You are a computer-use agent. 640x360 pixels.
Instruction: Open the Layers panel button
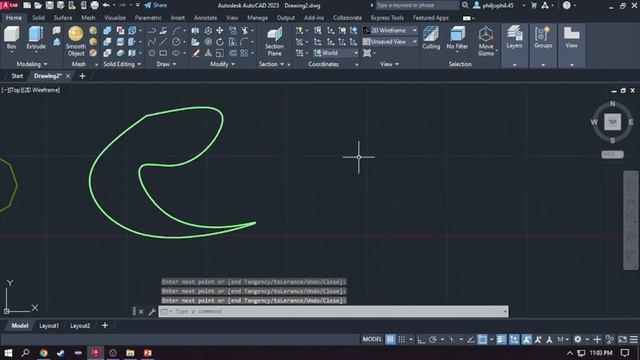[x=514, y=37]
